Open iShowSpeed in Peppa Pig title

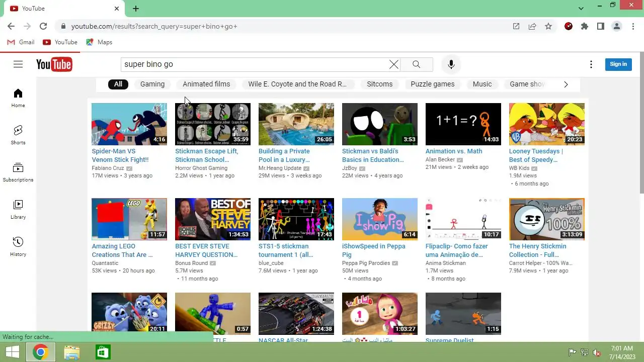click(374, 250)
